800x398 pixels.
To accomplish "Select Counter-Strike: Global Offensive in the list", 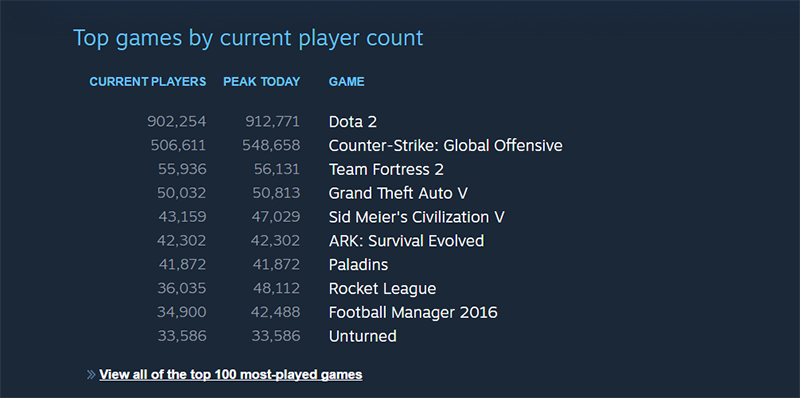I will click(445, 145).
